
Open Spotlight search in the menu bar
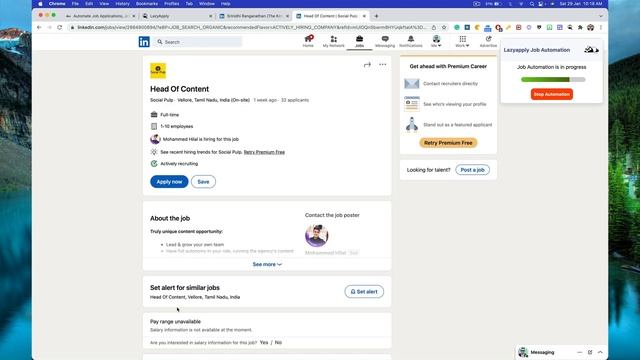point(532,4)
